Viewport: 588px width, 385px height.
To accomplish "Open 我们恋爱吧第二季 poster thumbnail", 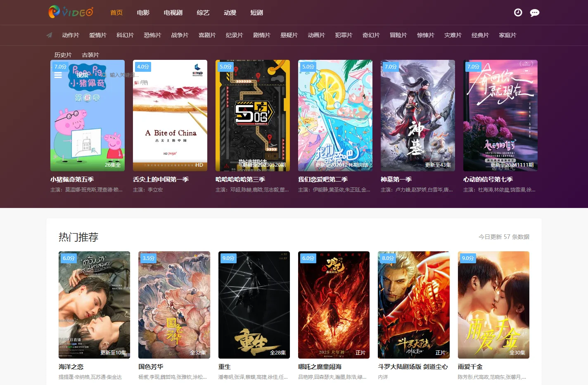I will [335, 116].
